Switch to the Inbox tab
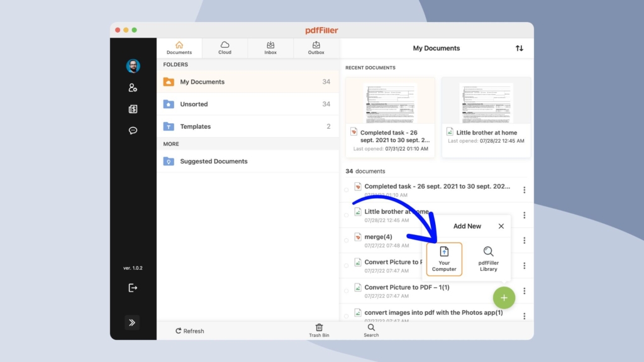Viewport: 644px width, 362px height. pos(270,48)
